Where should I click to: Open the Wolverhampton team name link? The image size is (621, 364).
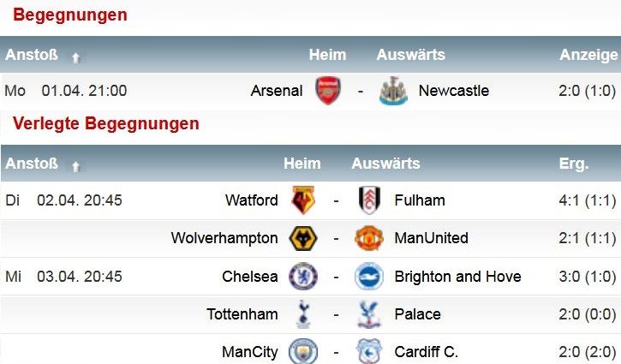[x=224, y=238]
